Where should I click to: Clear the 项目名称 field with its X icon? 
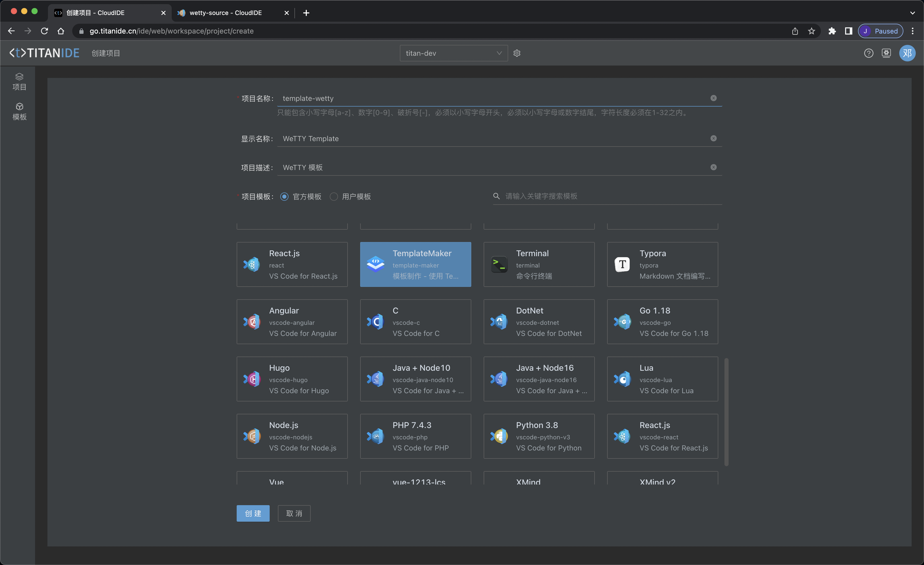[713, 98]
